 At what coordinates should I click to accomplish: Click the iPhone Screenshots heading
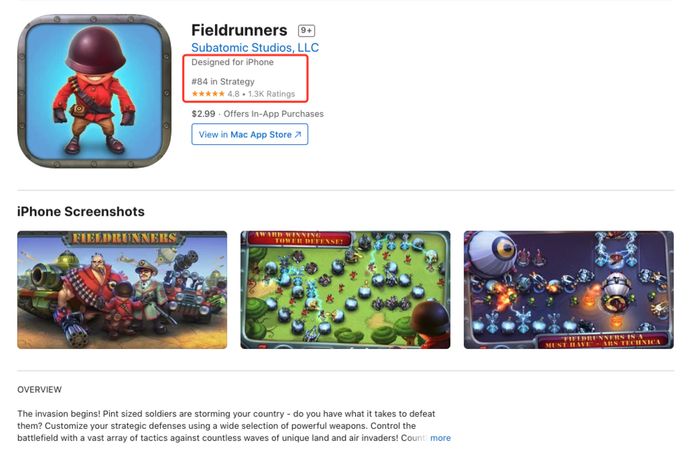(81, 212)
